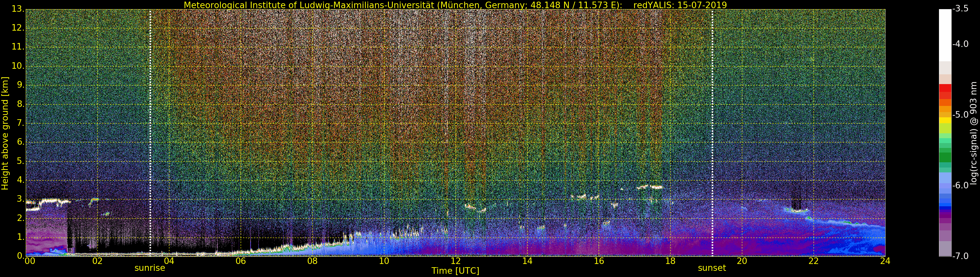Click the time axis tick label '00'

[30, 261]
